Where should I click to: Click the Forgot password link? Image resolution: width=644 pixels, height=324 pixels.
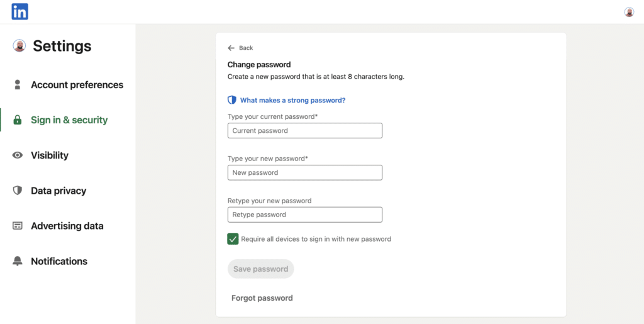click(x=262, y=298)
